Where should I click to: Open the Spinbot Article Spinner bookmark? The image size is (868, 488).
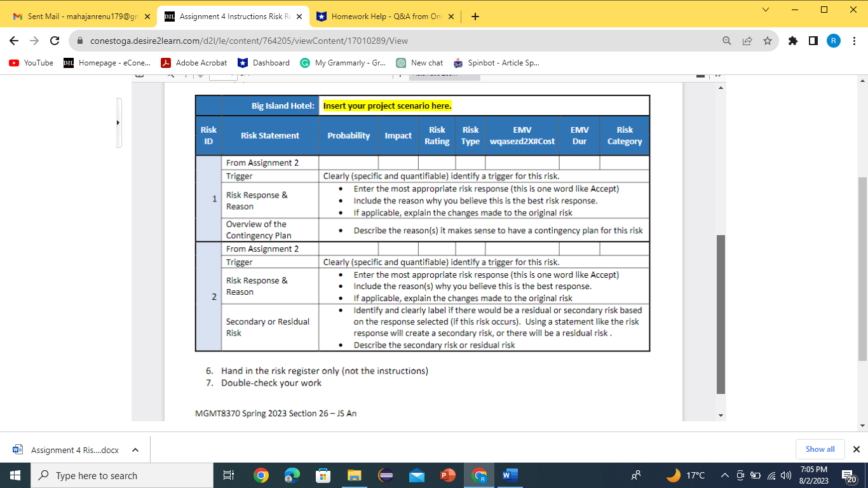tap(496, 63)
